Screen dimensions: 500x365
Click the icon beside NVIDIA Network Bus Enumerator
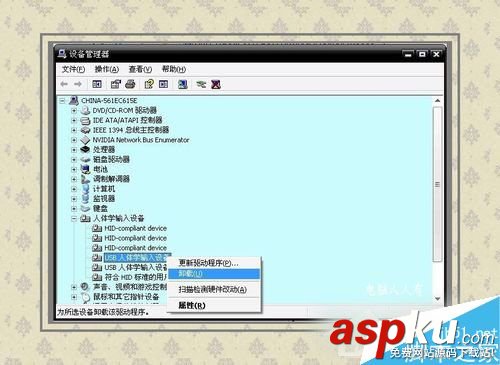point(86,140)
